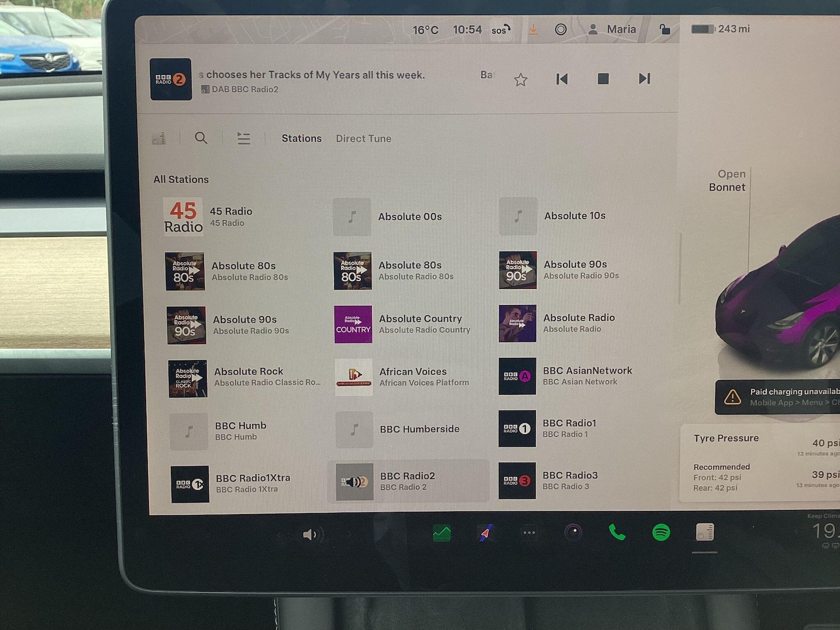Select BBC Humb station
The image size is (840, 630).
click(x=246, y=431)
